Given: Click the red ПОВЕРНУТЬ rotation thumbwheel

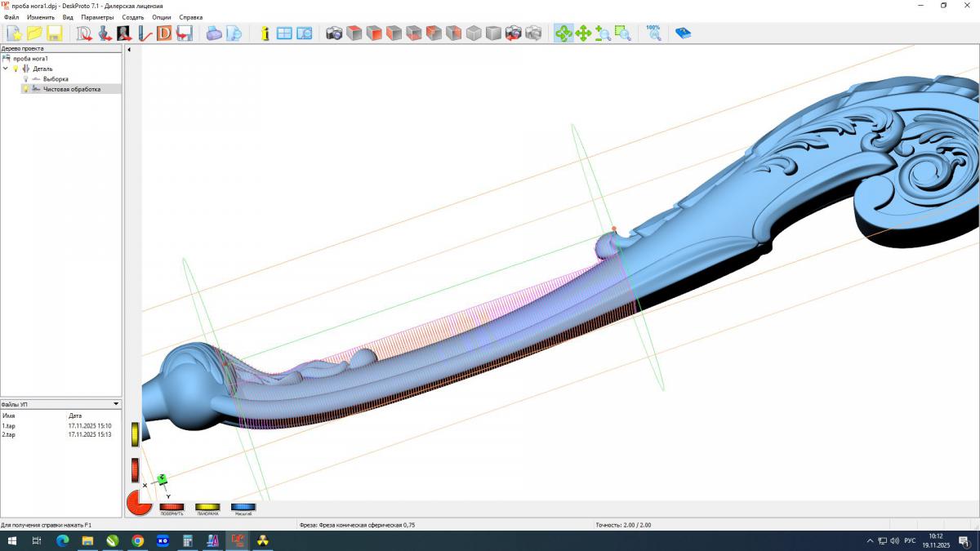Looking at the screenshot, I should click(x=171, y=507).
